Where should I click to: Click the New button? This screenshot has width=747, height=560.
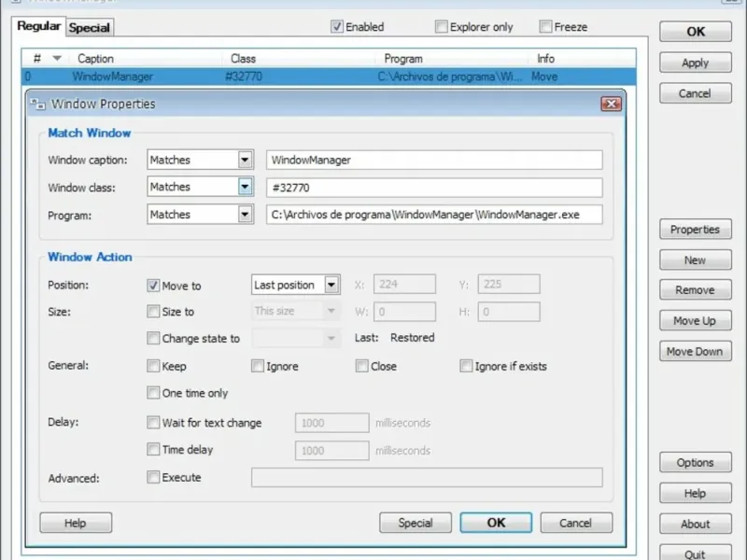pos(696,260)
